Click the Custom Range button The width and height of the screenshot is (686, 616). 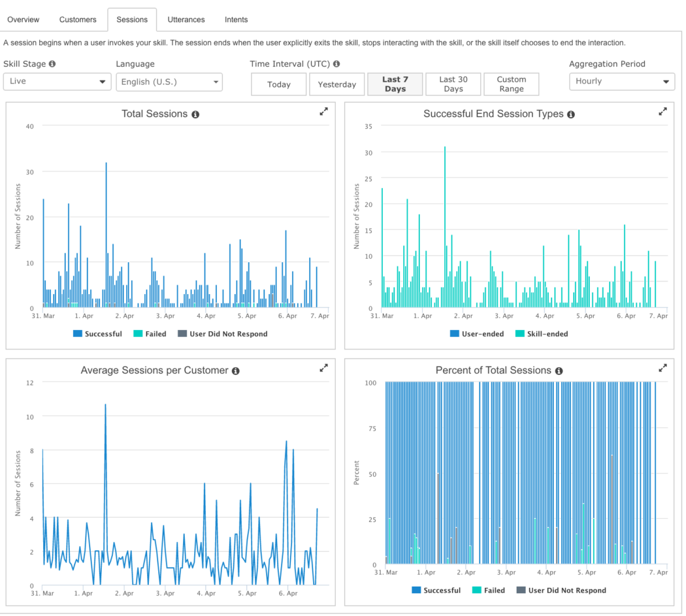pyautogui.click(x=512, y=84)
